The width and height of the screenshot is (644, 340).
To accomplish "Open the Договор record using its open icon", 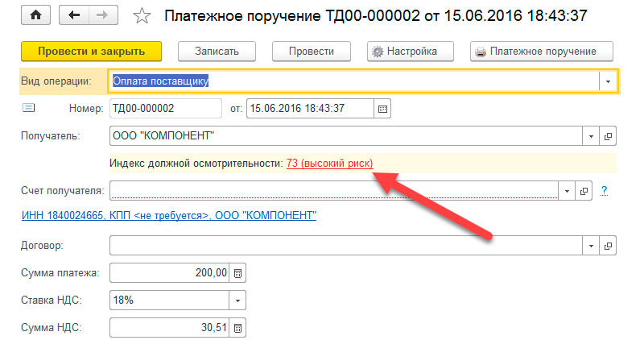I will (x=609, y=245).
